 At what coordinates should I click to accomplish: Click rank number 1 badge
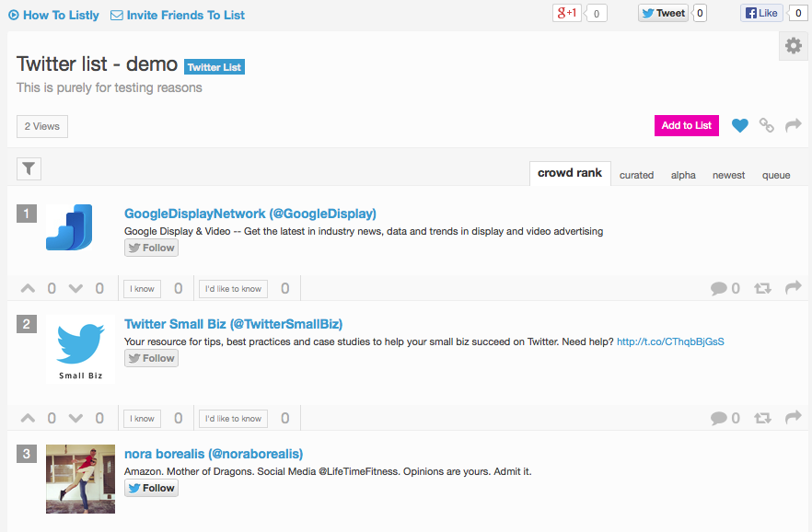click(27, 214)
